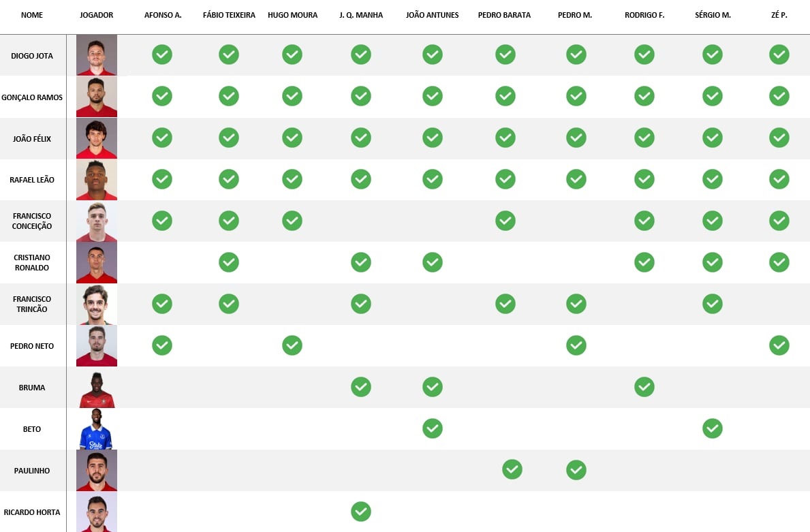Click Pedro Neto's checkmark under Zé P.

(x=779, y=345)
